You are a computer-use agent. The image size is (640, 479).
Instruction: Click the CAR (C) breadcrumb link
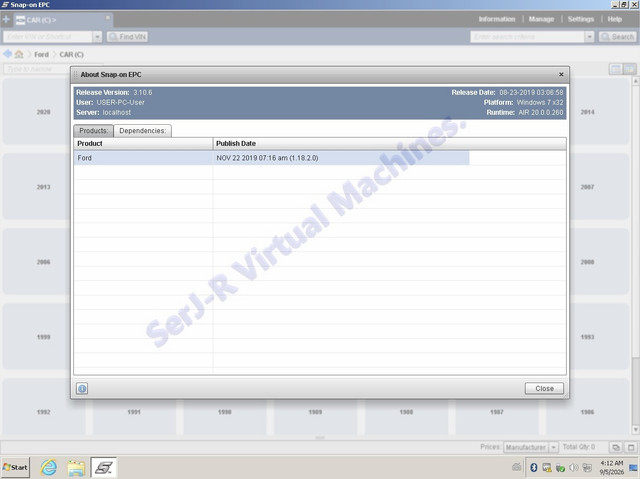pyautogui.click(x=71, y=54)
